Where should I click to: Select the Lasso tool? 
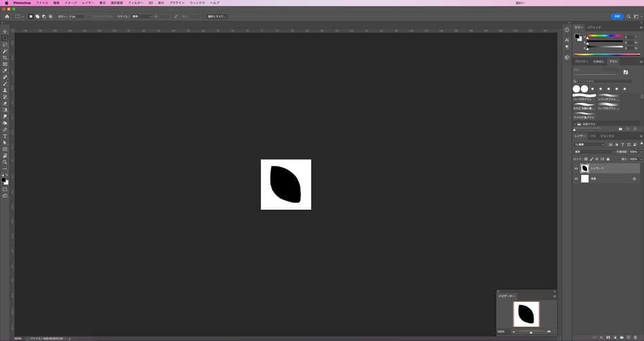[x=5, y=44]
